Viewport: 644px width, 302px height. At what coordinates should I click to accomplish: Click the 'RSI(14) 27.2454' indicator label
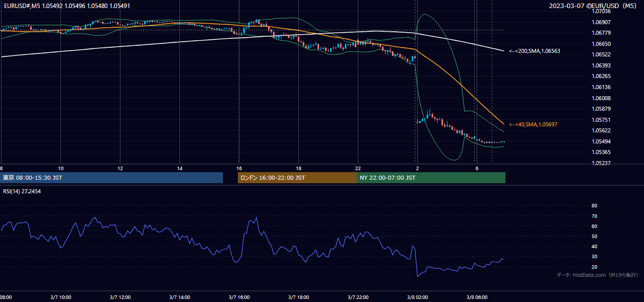pos(23,192)
